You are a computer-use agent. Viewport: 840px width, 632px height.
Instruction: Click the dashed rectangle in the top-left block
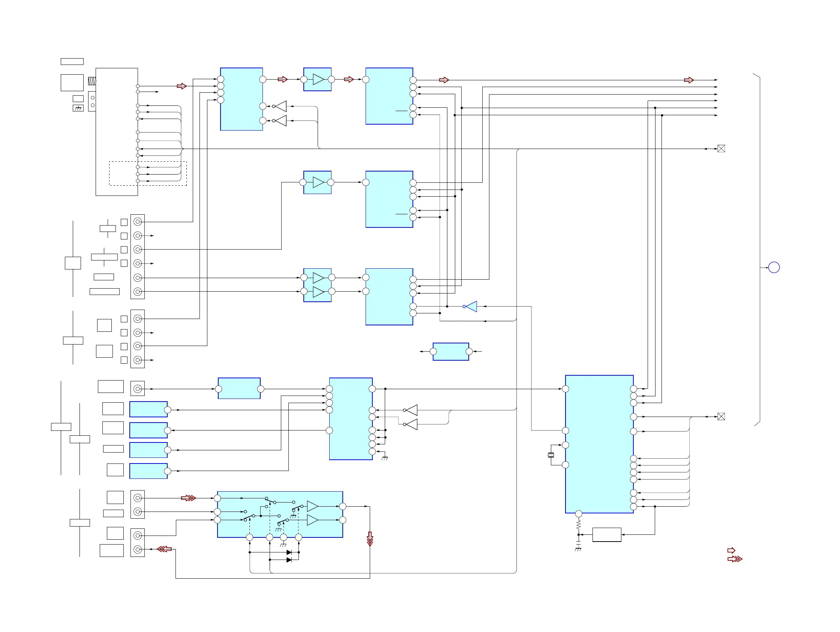click(148, 174)
